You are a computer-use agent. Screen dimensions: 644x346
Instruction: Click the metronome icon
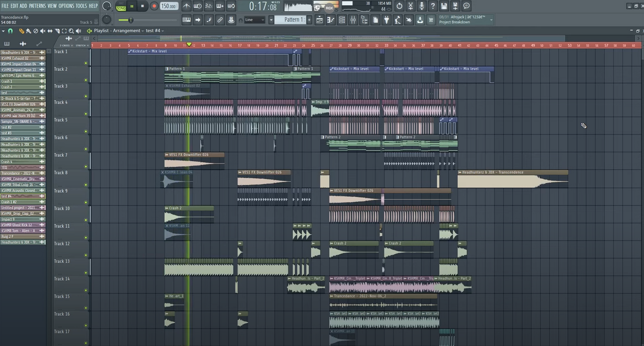click(186, 6)
